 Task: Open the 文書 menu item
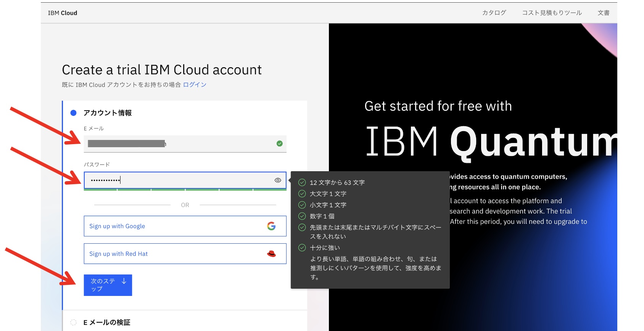tap(604, 13)
